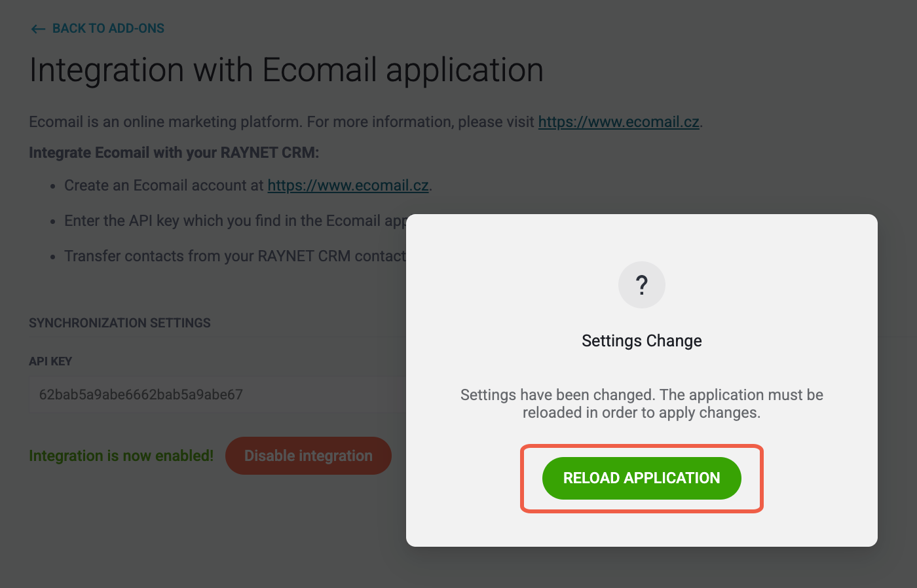Click the Disable integration button

pos(309,456)
